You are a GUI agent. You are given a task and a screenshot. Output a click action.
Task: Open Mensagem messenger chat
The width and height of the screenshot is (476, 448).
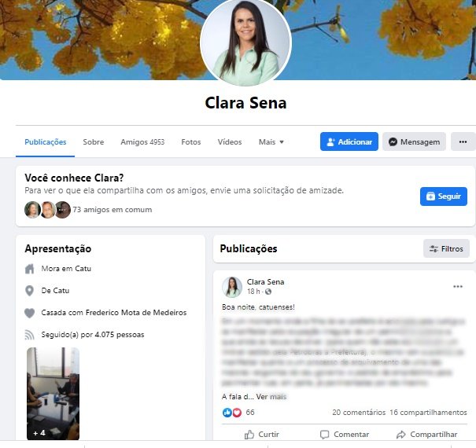414,141
